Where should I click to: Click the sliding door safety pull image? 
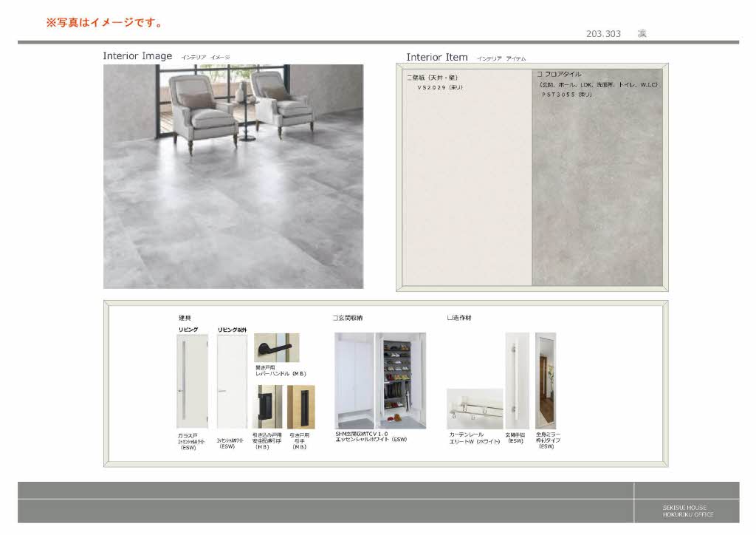[x=267, y=406]
